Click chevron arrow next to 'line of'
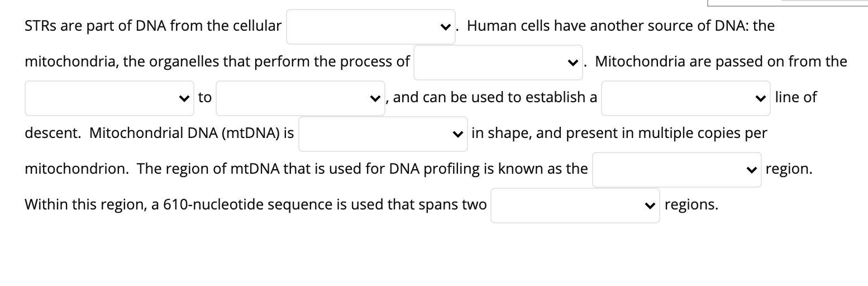Viewport: 868px width, 286px height. 760,98
